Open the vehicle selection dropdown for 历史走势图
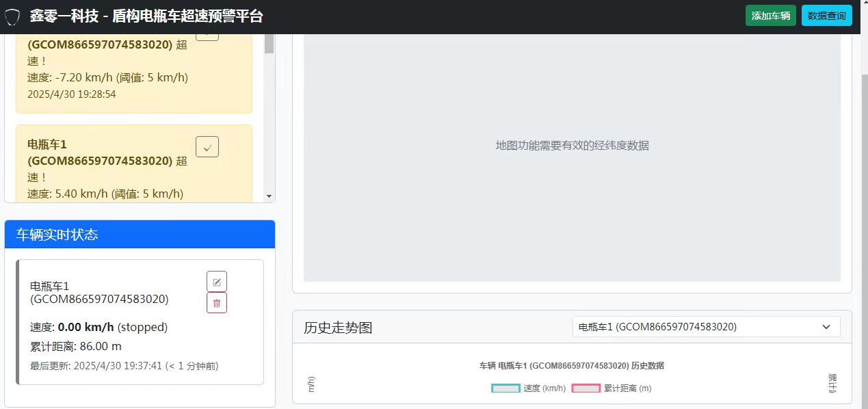 click(x=705, y=327)
